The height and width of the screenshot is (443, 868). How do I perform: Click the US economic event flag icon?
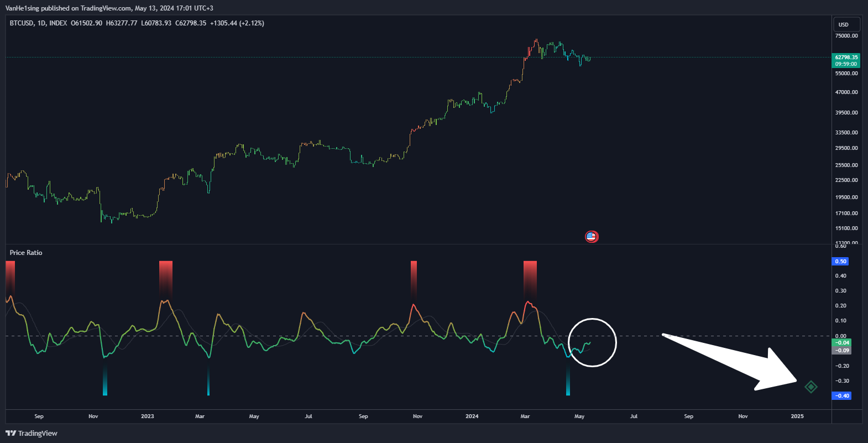tap(592, 237)
